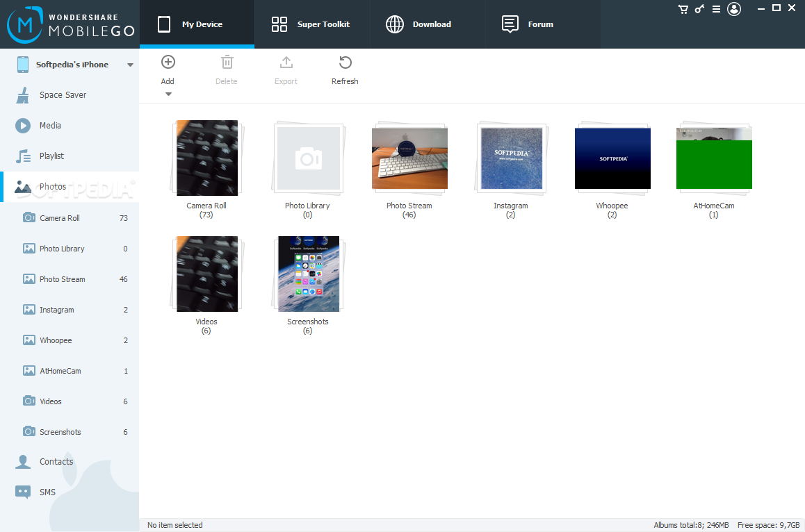Select the Camera Roll album thumbnail
The image size is (805, 532).
[x=207, y=158]
